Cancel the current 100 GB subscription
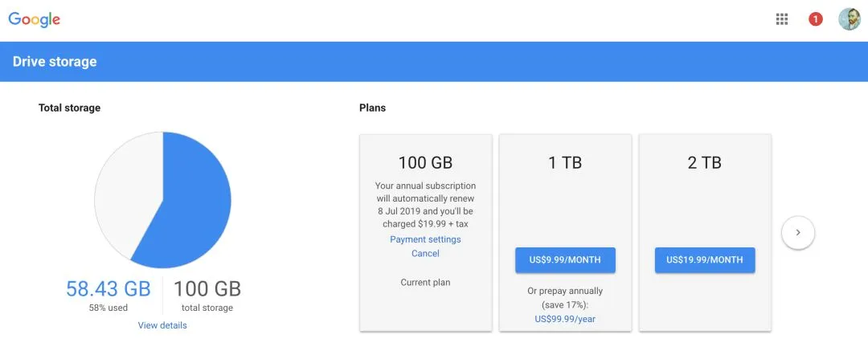868x351 pixels. 425,253
